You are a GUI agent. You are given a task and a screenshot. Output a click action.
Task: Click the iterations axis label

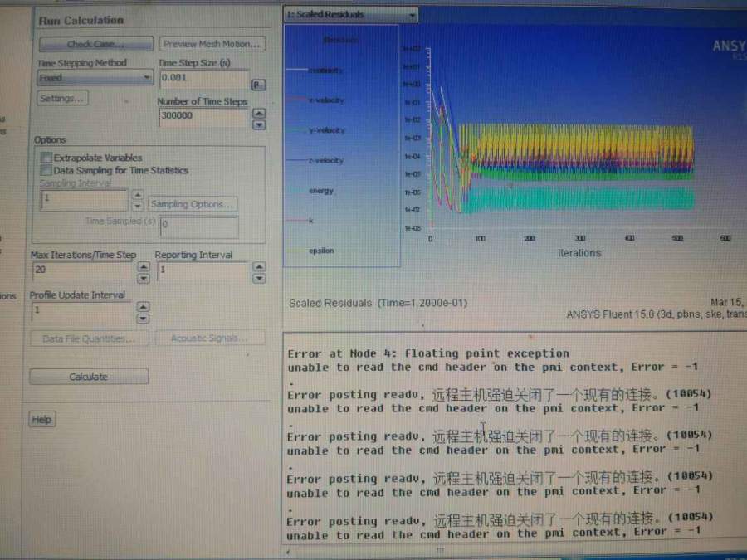point(579,253)
